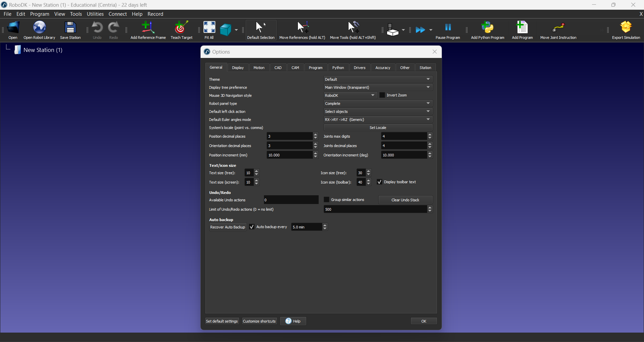Expand the Robot panel type dropdown
Viewport: 644px width, 342px height.
tap(378, 104)
